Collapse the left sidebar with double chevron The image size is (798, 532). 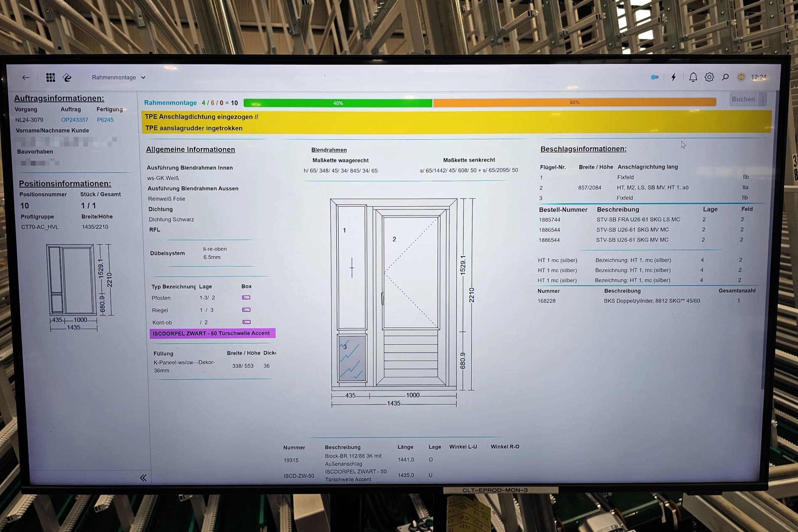143,478
